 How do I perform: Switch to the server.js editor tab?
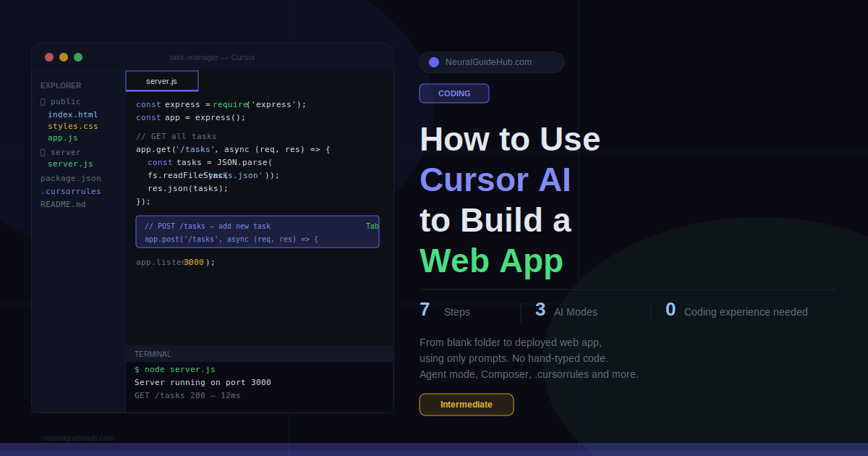coord(161,81)
